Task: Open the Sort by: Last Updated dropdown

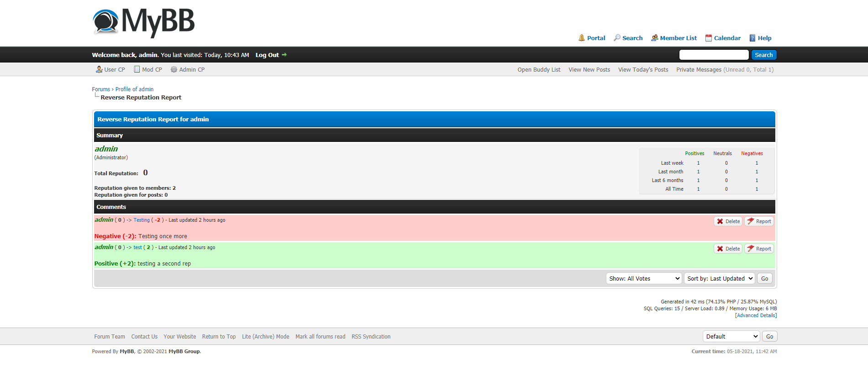Action: pos(719,278)
